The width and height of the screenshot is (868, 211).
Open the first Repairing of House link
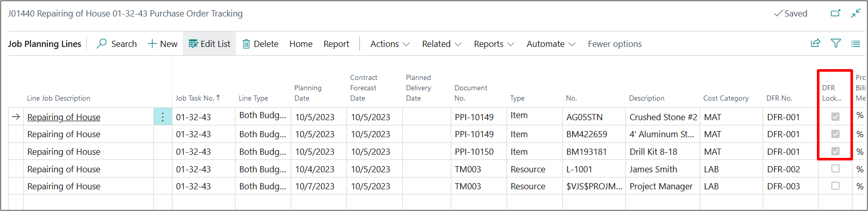coord(64,117)
